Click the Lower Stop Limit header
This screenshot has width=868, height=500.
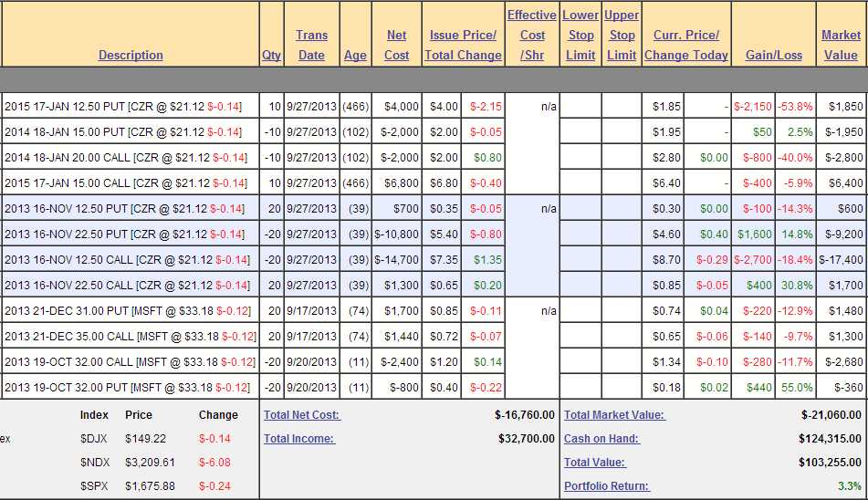580,35
